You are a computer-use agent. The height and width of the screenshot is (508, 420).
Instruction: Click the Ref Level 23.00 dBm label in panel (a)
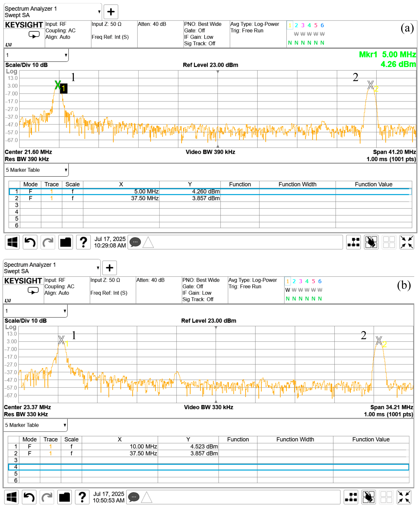coord(210,65)
